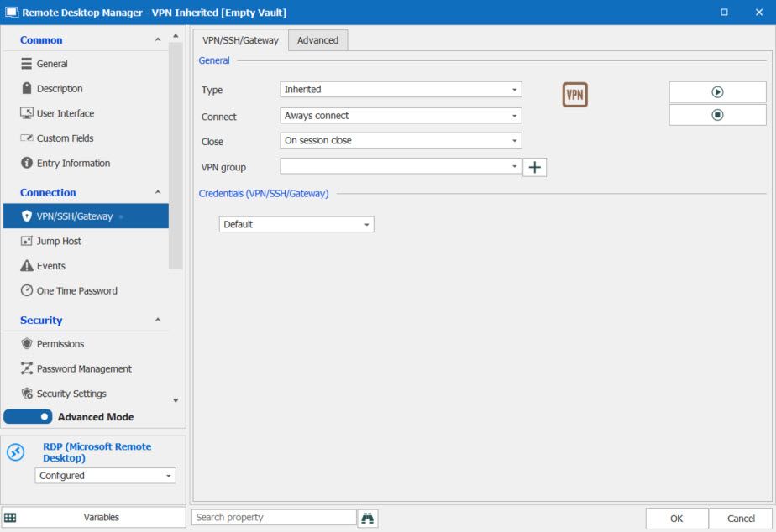Open the Type dropdown set to Inherited

point(400,90)
